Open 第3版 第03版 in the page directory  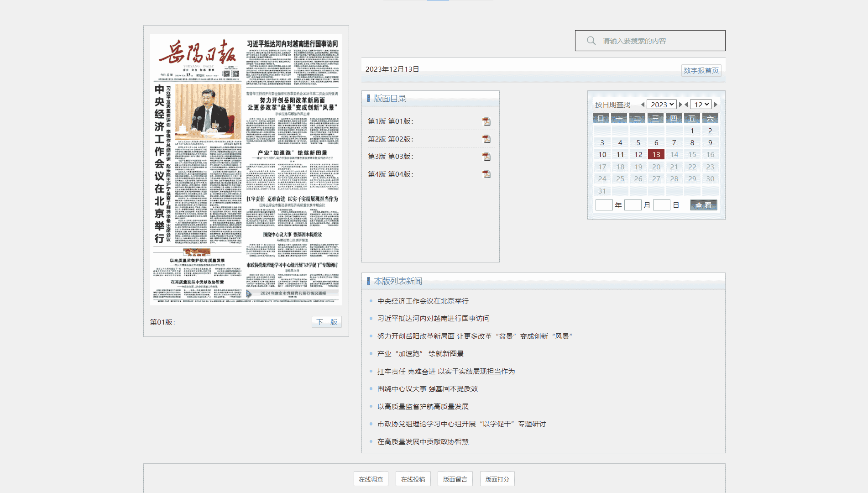(391, 157)
